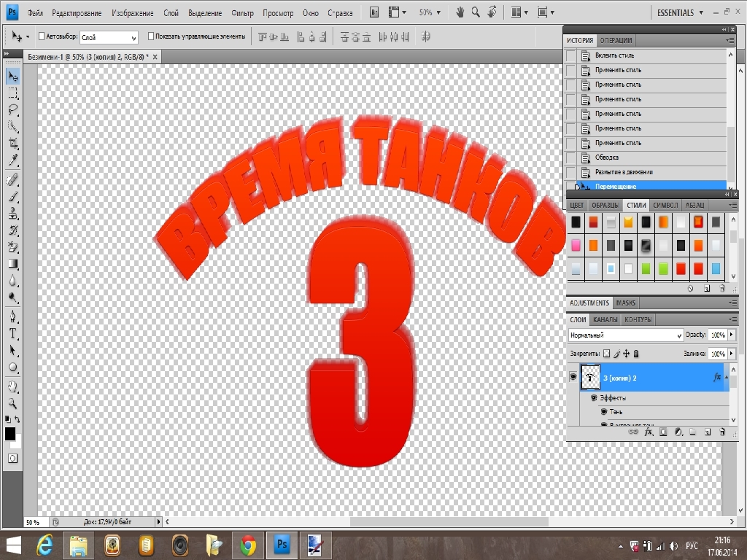
Task: Toggle lock all for layer
Action: [x=636, y=354]
